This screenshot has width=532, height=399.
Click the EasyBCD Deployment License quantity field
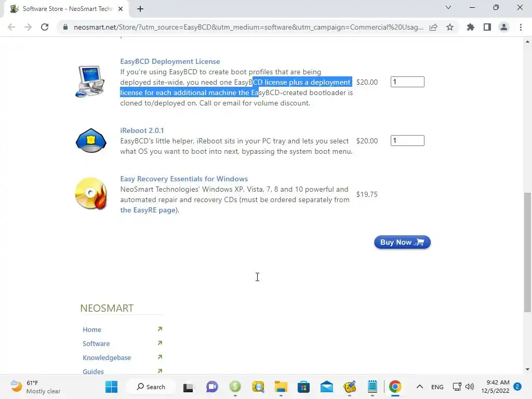(x=407, y=82)
